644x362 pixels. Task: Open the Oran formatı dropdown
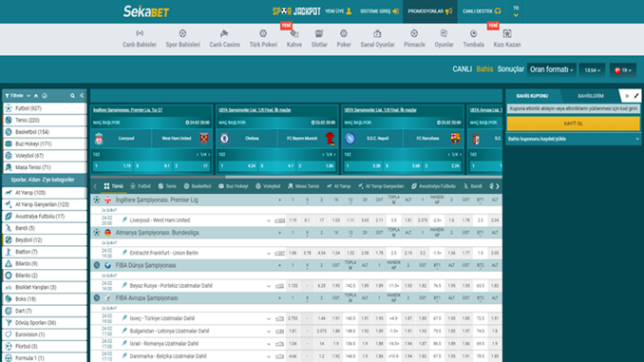551,69
